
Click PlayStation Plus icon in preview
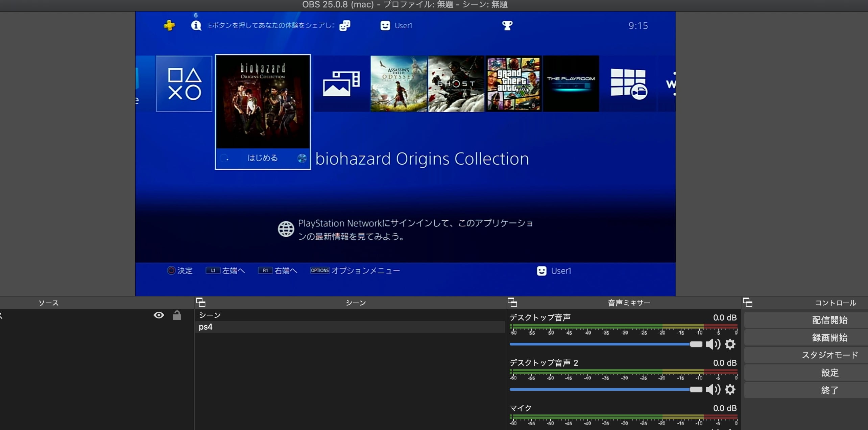tap(169, 25)
